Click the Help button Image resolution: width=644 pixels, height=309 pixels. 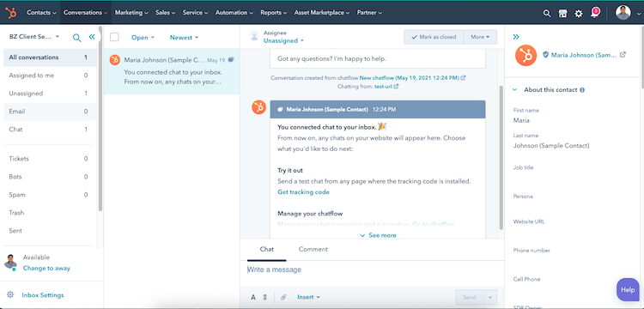(628, 290)
